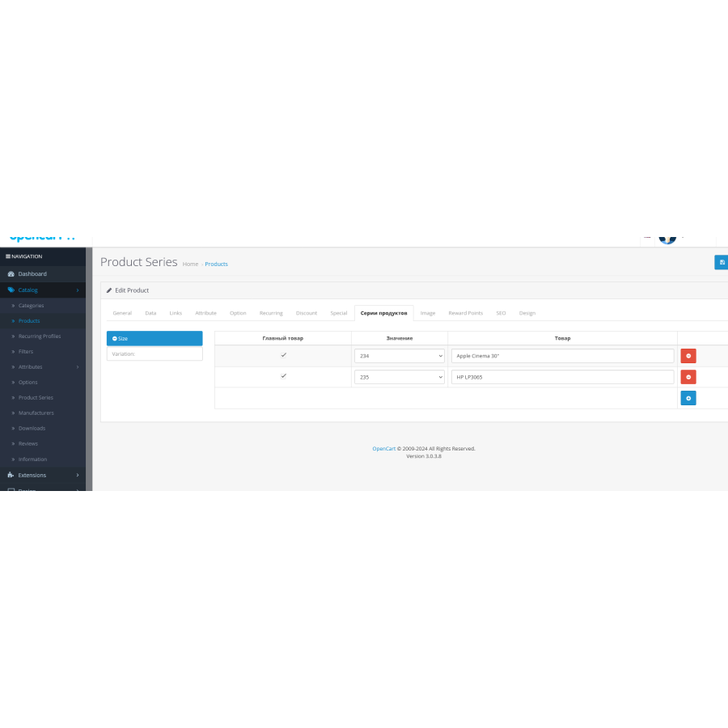
Task: Expand the Attributes submenu chevron
Action: pyautogui.click(x=78, y=366)
